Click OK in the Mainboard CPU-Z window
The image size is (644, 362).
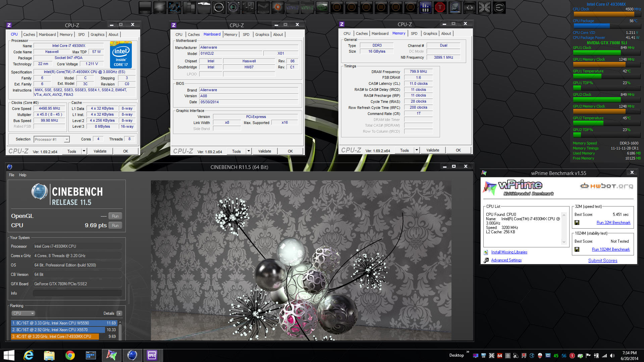pyautogui.click(x=290, y=151)
